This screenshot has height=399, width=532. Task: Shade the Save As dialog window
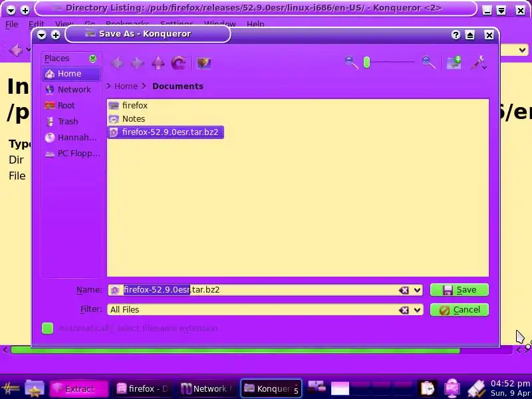(470, 35)
